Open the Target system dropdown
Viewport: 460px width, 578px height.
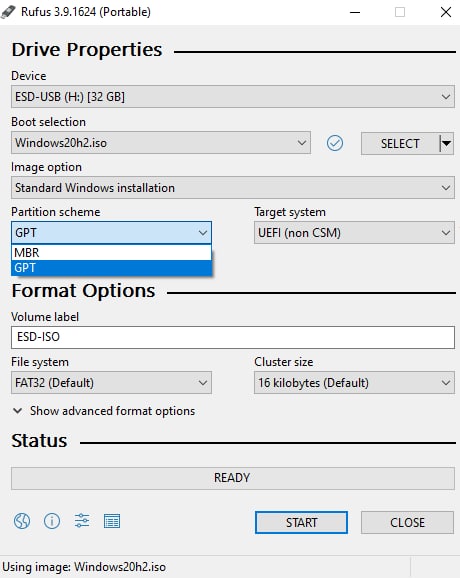pyautogui.click(x=354, y=233)
